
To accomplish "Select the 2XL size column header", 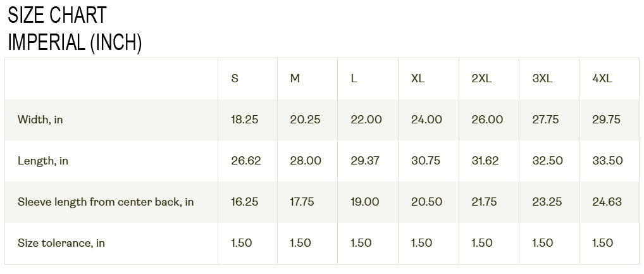I will coord(481,78).
